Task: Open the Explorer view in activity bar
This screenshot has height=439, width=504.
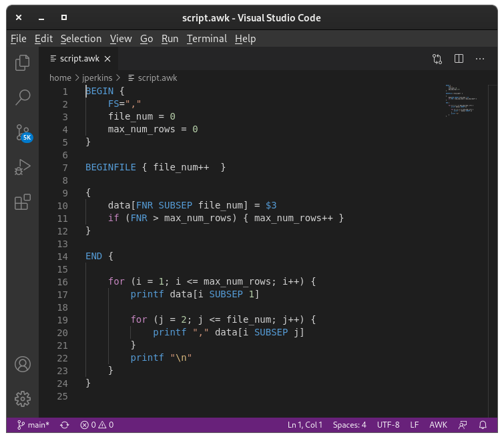Action: tap(23, 62)
